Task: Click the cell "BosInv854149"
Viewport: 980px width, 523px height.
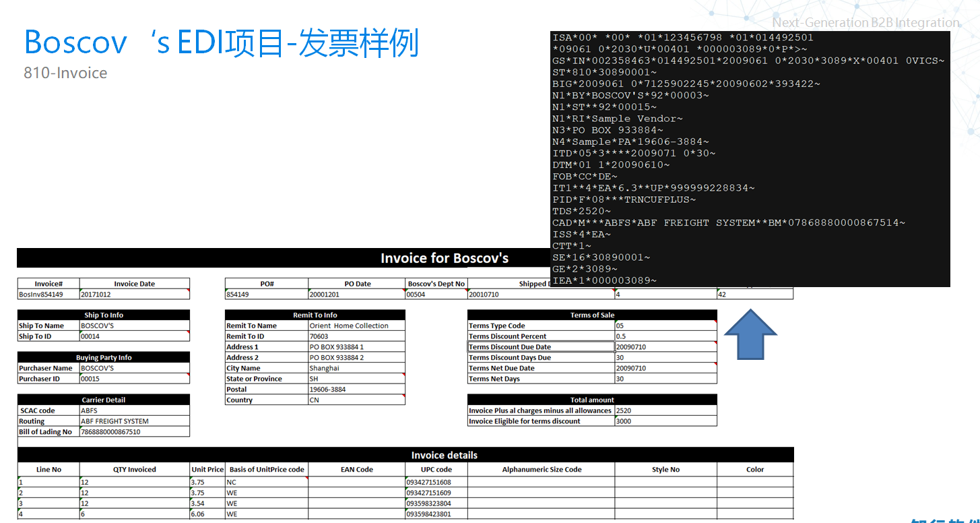Action: coord(48,295)
